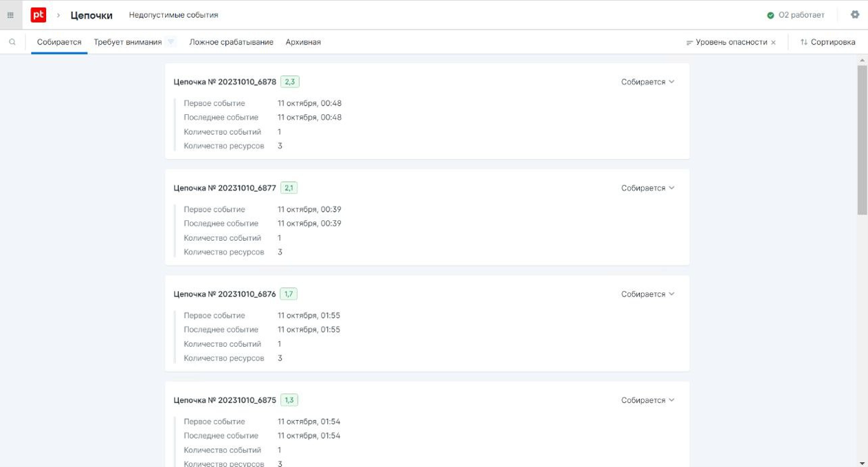Click the search magnifier icon
Viewport: 868px width, 467px height.
click(12, 42)
